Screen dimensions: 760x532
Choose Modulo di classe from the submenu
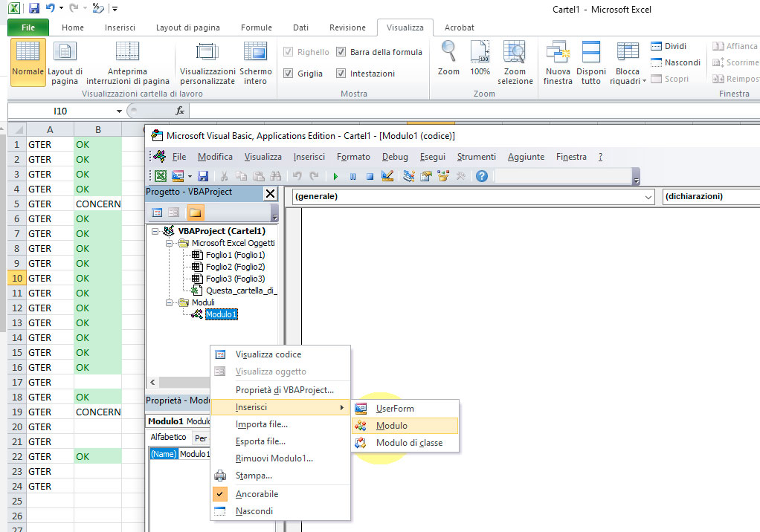tap(405, 442)
